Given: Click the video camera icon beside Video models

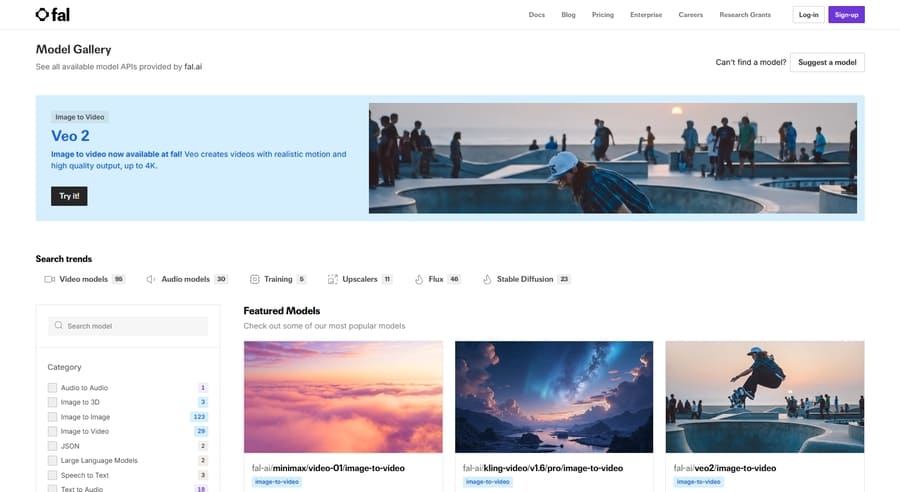Looking at the screenshot, I should (49, 280).
